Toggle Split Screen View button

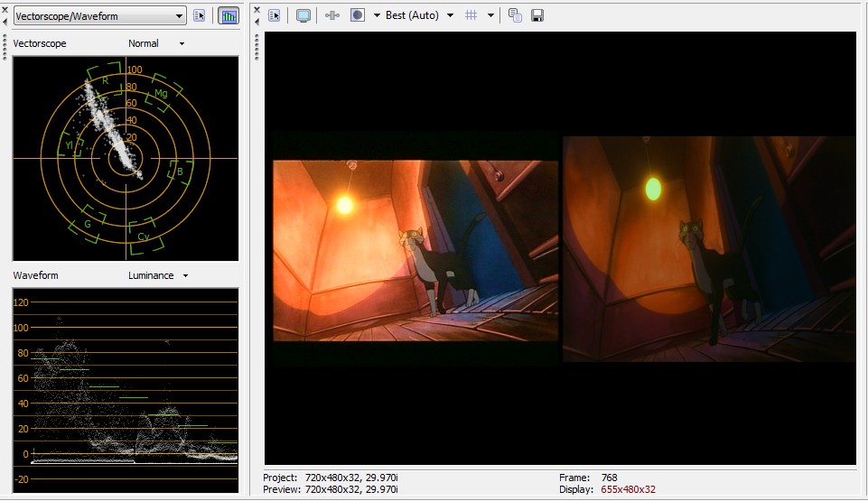[358, 15]
